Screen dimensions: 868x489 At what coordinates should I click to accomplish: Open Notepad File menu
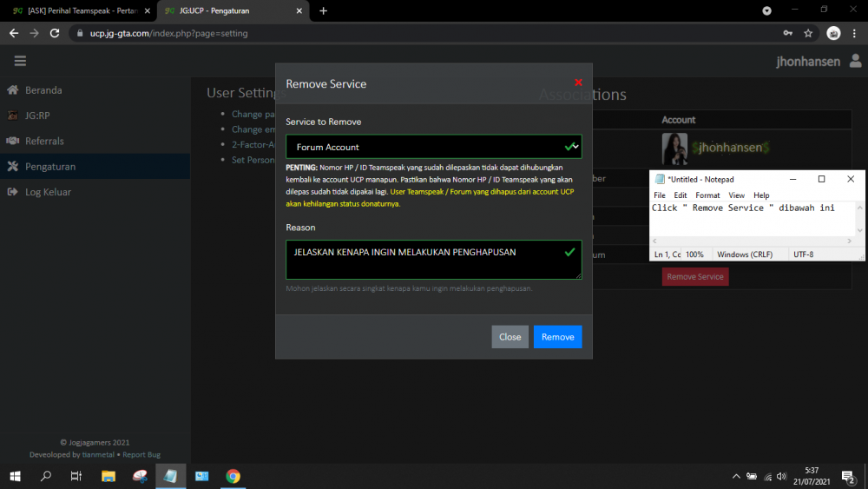[x=660, y=195]
